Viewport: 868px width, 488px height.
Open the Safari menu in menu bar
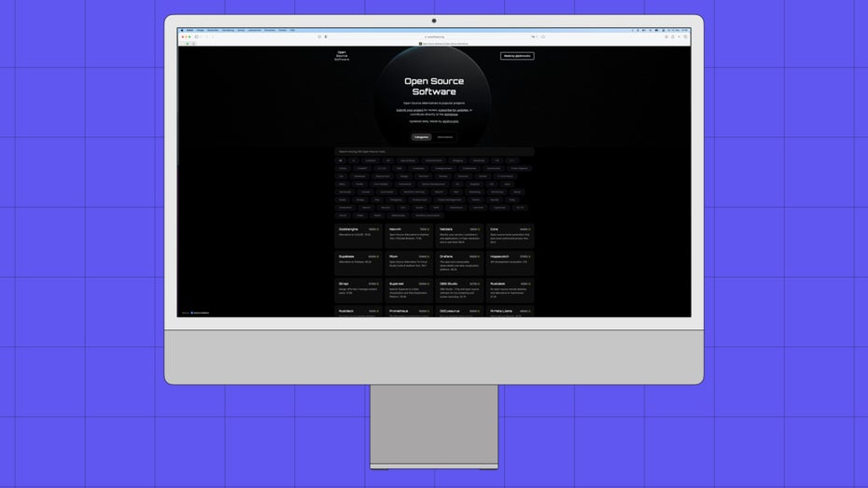click(x=189, y=30)
